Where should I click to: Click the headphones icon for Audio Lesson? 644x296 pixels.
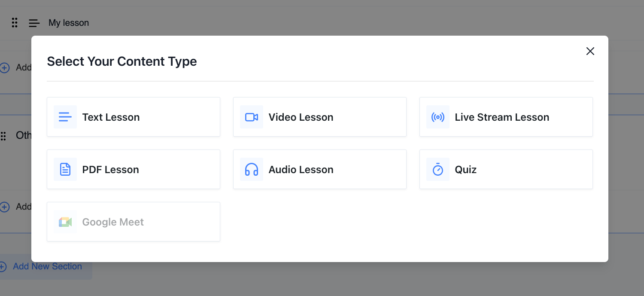pos(252,169)
